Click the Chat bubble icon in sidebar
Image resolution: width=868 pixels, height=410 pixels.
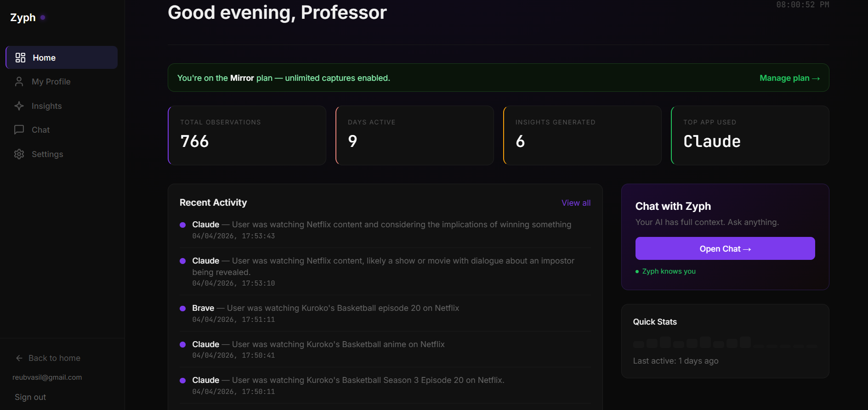[x=19, y=130]
